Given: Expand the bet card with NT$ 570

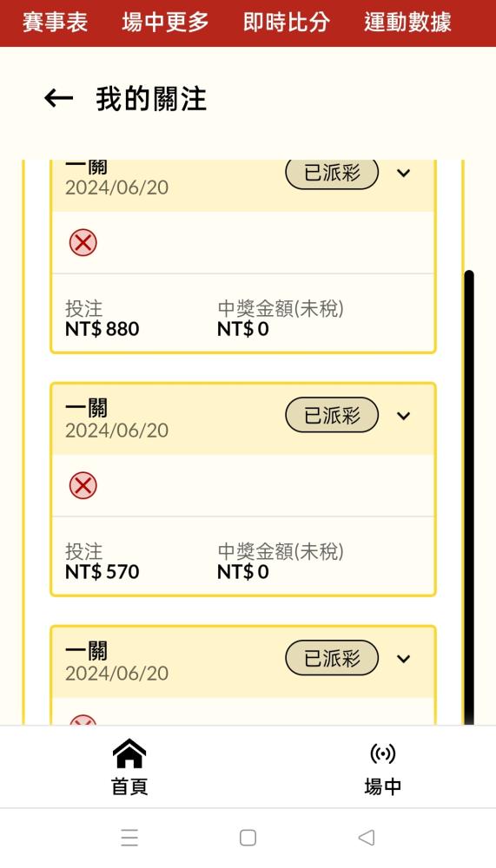Looking at the screenshot, I should pos(403,415).
